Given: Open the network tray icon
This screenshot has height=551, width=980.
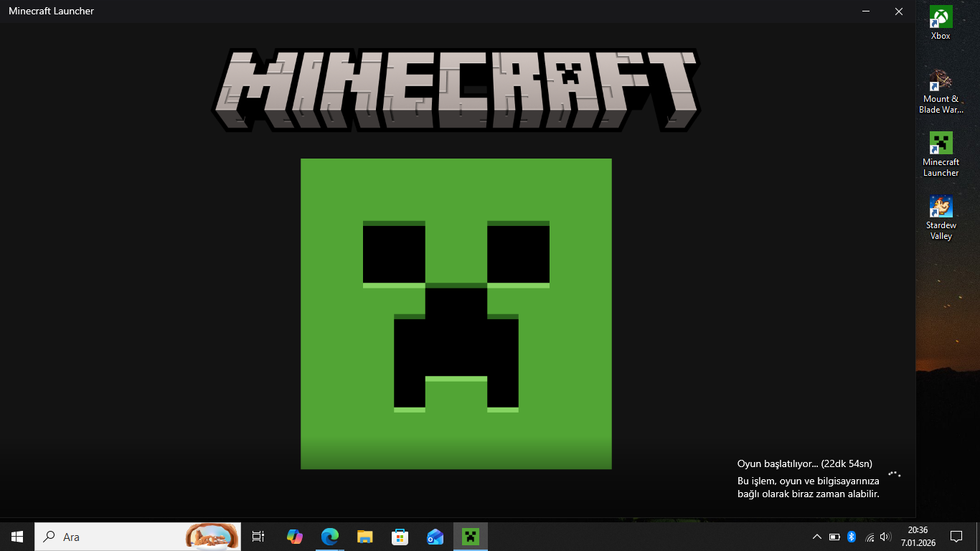Looking at the screenshot, I should [870, 537].
